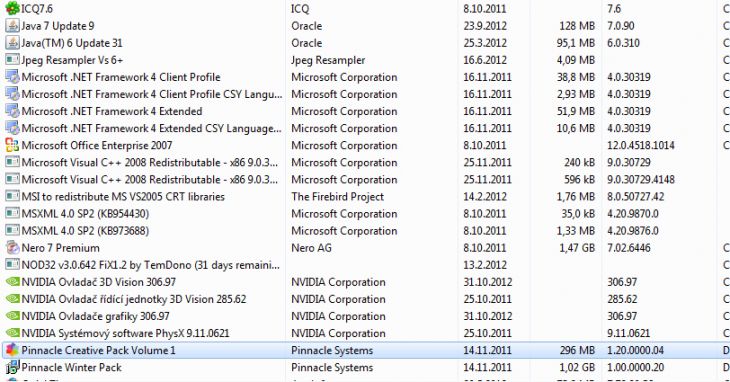Click the Visual C++ 2008 Redistributable 240 kB icon

pyautogui.click(x=12, y=162)
